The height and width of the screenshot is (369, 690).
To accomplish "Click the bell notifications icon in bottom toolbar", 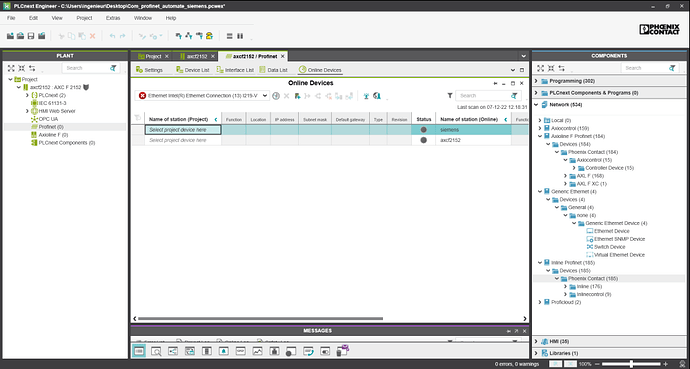I will coord(224,351).
